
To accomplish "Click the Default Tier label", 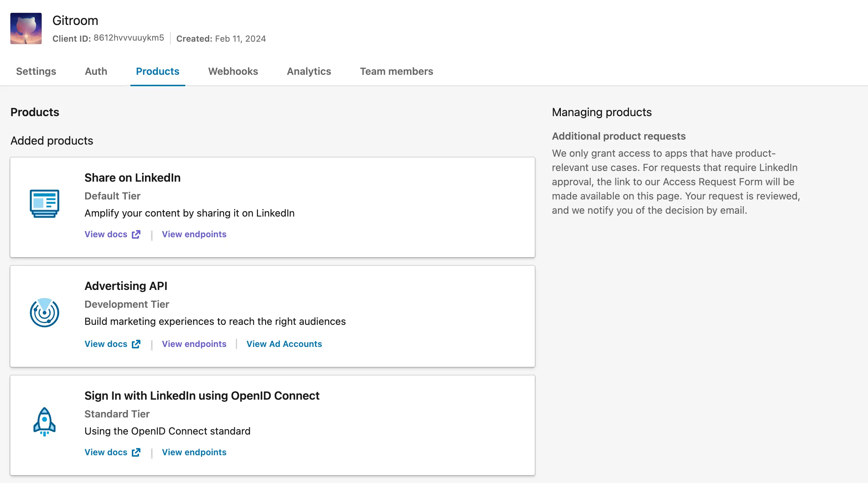I will click(112, 196).
